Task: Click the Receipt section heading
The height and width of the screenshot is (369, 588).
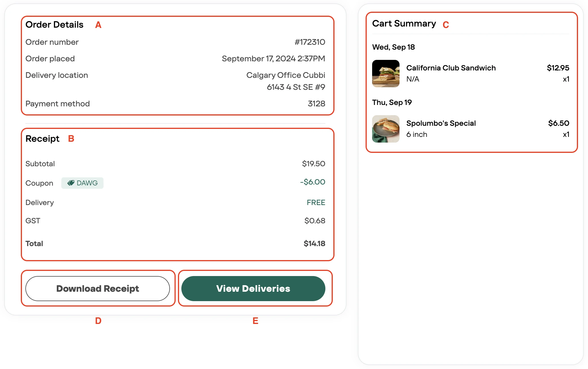Action: click(x=42, y=139)
